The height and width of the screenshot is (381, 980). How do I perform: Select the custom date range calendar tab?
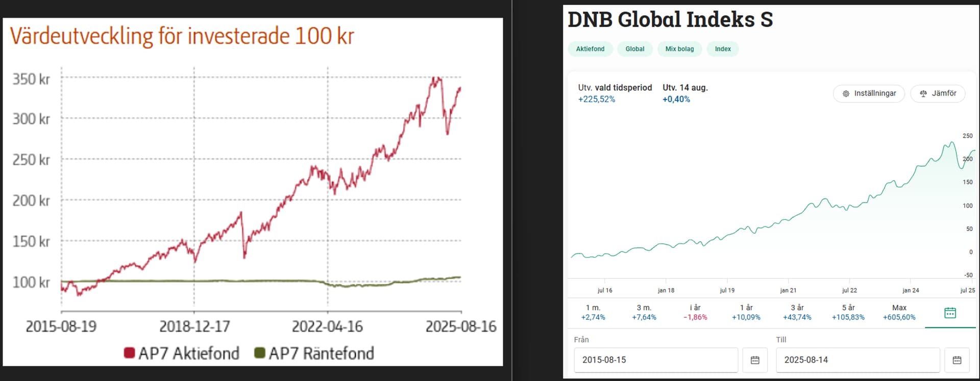950,313
